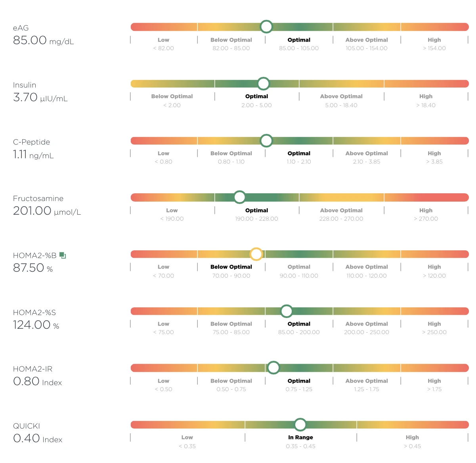Select the QUICKI marker on the gradient bar

point(300,425)
